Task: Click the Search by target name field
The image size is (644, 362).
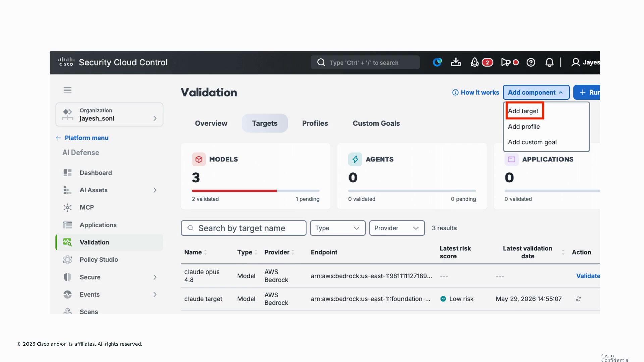Action: tap(244, 228)
